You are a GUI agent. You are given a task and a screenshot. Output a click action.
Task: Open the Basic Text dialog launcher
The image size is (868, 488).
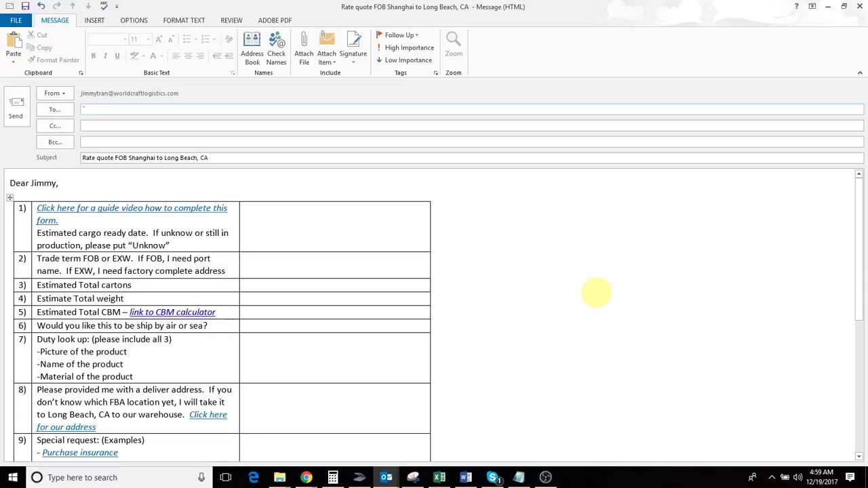click(x=233, y=73)
